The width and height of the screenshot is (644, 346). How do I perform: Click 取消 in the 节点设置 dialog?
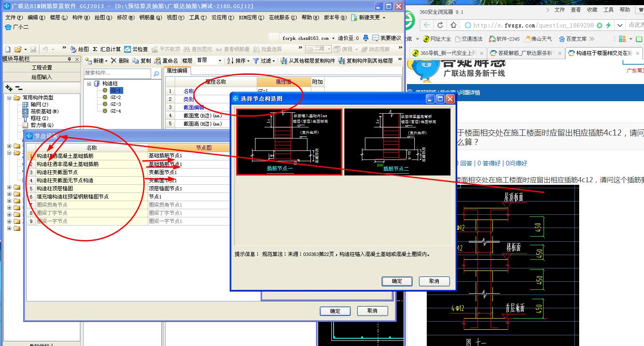click(372, 311)
